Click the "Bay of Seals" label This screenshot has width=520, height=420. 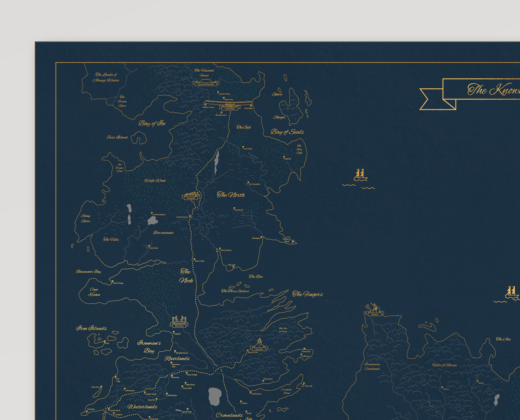click(287, 132)
